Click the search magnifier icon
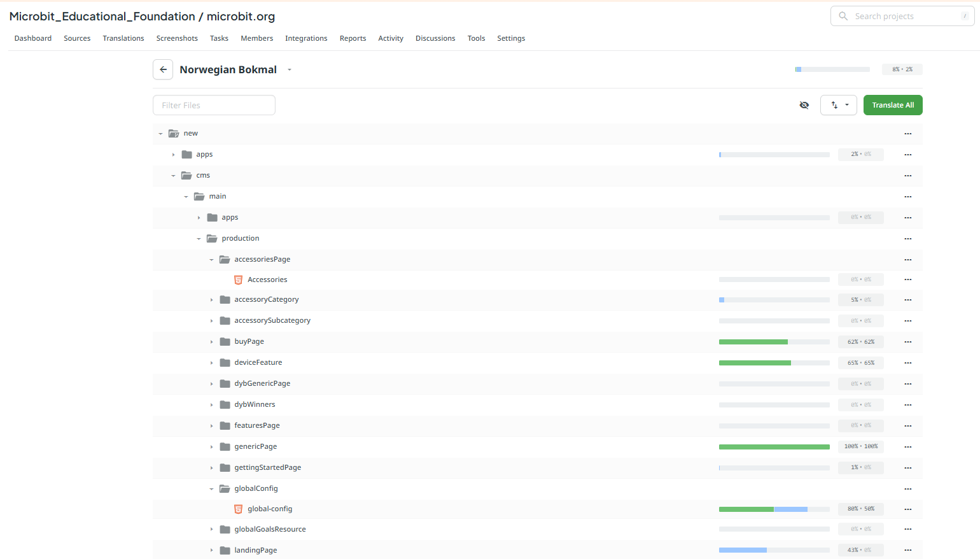This screenshot has height=559, width=980. tap(843, 16)
